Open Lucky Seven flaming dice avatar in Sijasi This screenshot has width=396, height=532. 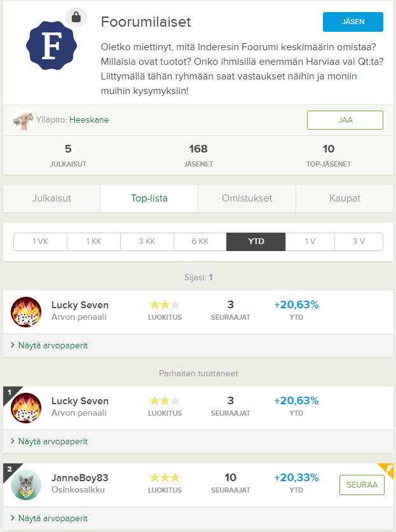click(x=26, y=312)
